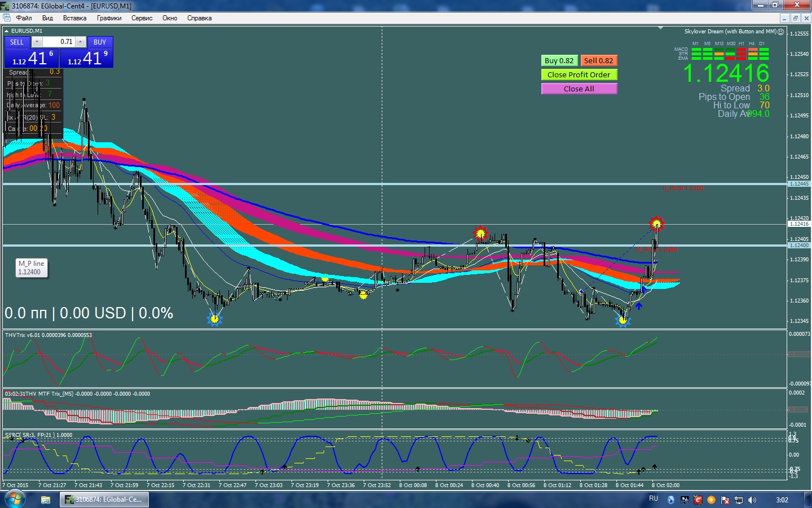The height and width of the screenshot is (508, 812).
Task: Click the 0.0 пп | 0.00 USD profit readout
Action: pyautogui.click(x=89, y=313)
